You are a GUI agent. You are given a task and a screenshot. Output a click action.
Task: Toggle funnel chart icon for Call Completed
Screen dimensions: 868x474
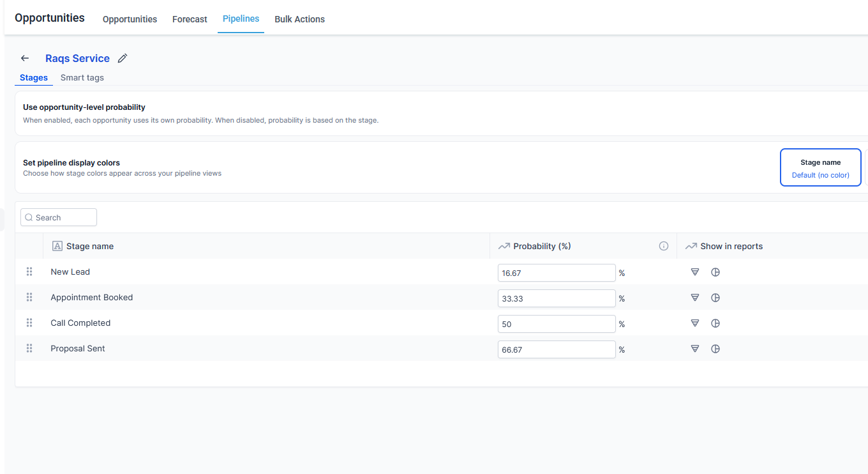tap(695, 323)
